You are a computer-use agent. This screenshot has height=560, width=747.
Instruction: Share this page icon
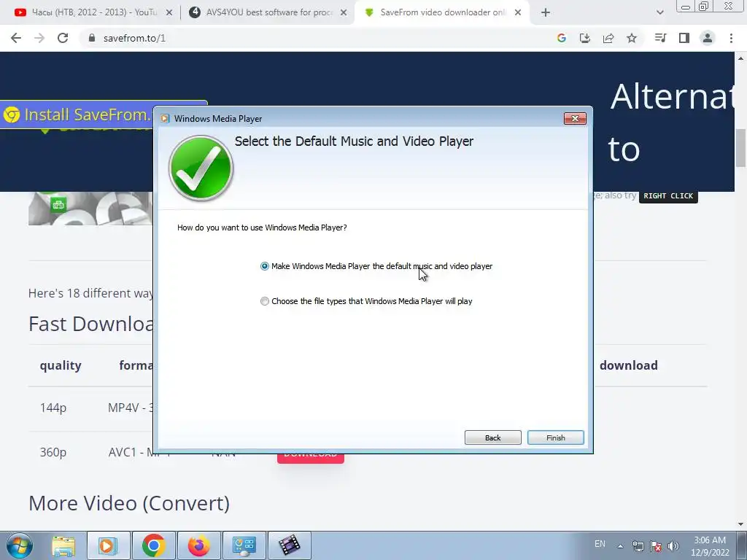(608, 38)
